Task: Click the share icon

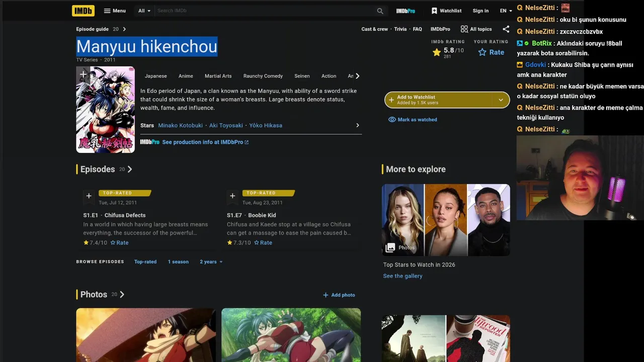Action: click(506, 29)
